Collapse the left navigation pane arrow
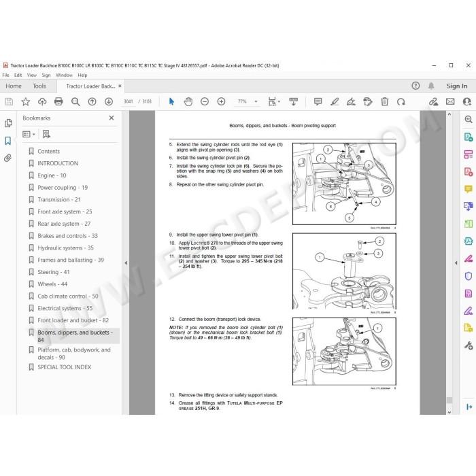 coord(126,263)
